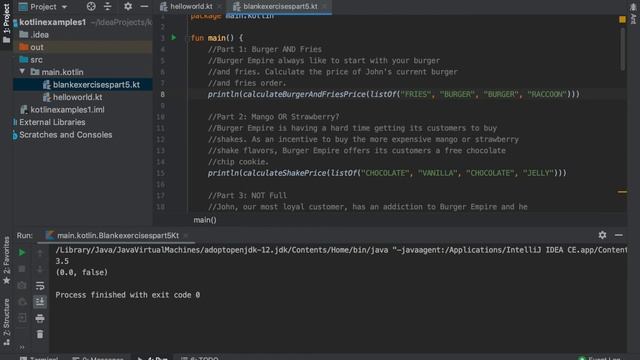
Task: Click the editor vertical scrollbar thumb
Action: pyautogui.click(x=622, y=49)
